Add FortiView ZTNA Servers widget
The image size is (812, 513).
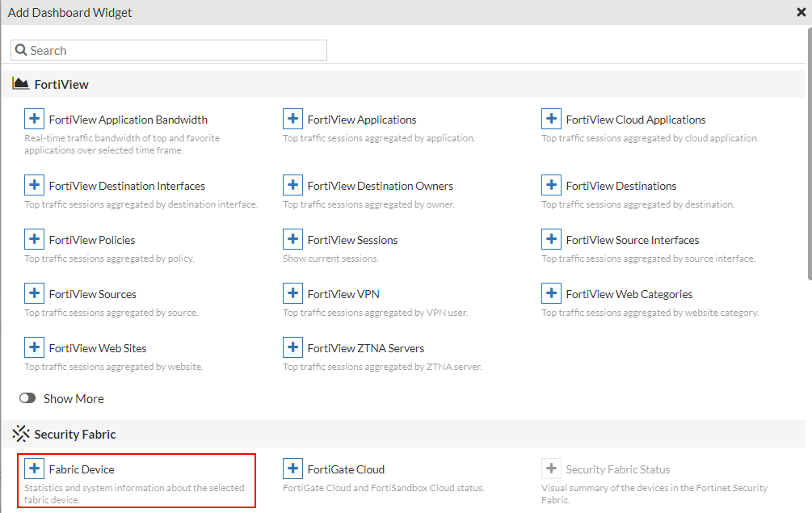293,348
